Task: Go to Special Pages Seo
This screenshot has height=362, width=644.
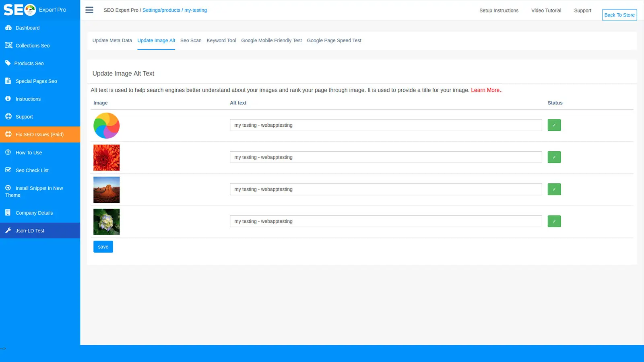Action: pos(36,81)
